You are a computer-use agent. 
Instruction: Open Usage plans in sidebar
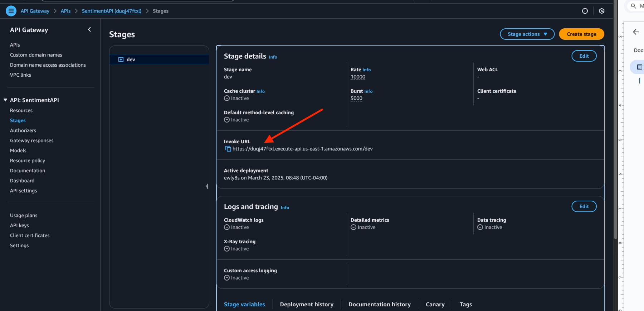tap(24, 215)
